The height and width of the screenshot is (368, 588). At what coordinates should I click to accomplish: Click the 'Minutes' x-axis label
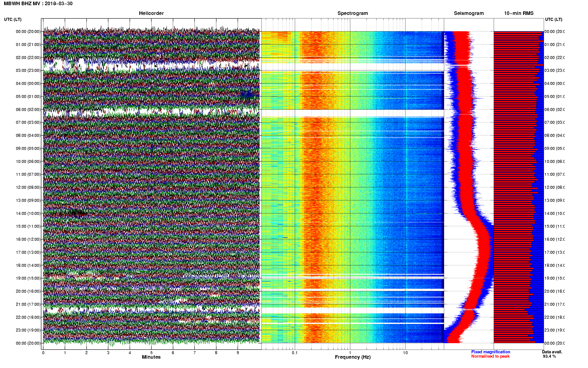point(151,357)
